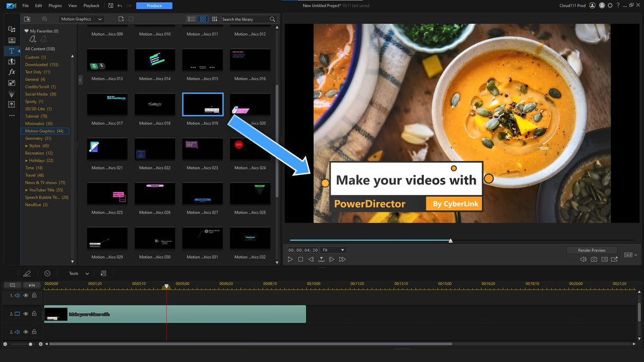Open the Tools dropdown above timeline
The image size is (644, 362).
point(79,273)
